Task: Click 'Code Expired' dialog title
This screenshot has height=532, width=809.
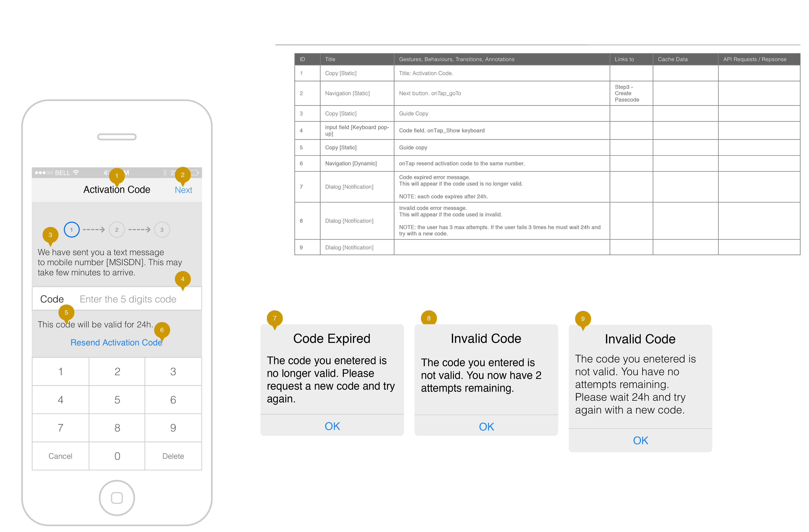Action: [x=332, y=338]
